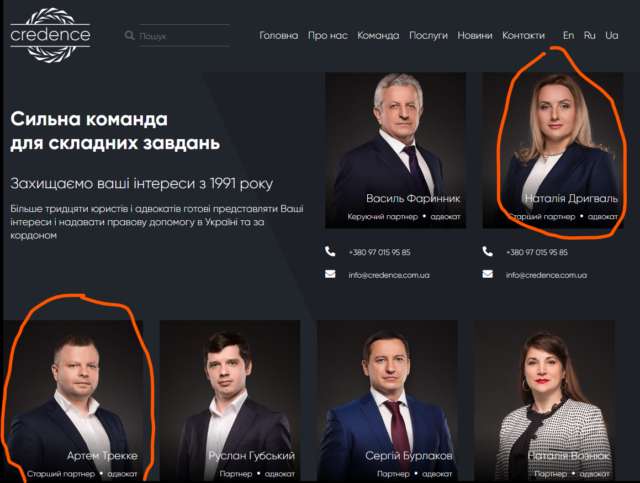The image size is (640, 483).
Task: Go to the Команда page
Action: coord(378,36)
